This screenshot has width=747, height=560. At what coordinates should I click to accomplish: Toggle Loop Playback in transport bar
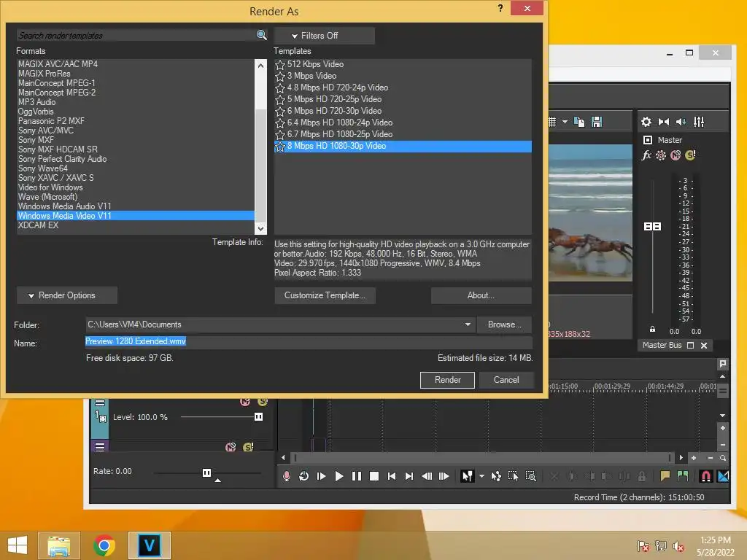(303, 476)
